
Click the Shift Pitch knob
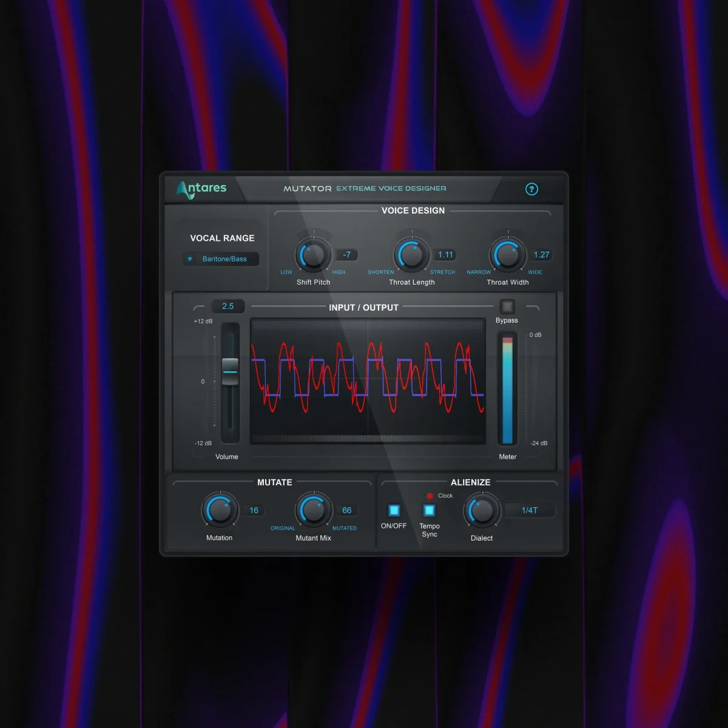pos(312,255)
